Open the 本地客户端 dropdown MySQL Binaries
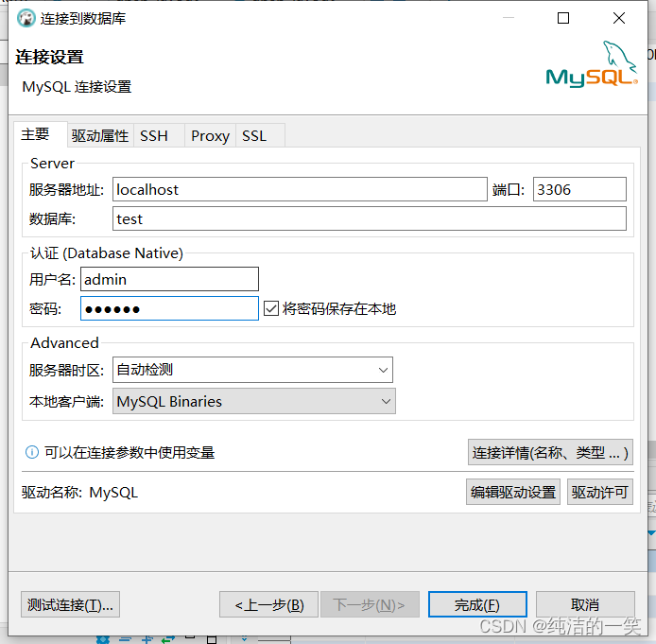The width and height of the screenshot is (656, 644). 254,401
